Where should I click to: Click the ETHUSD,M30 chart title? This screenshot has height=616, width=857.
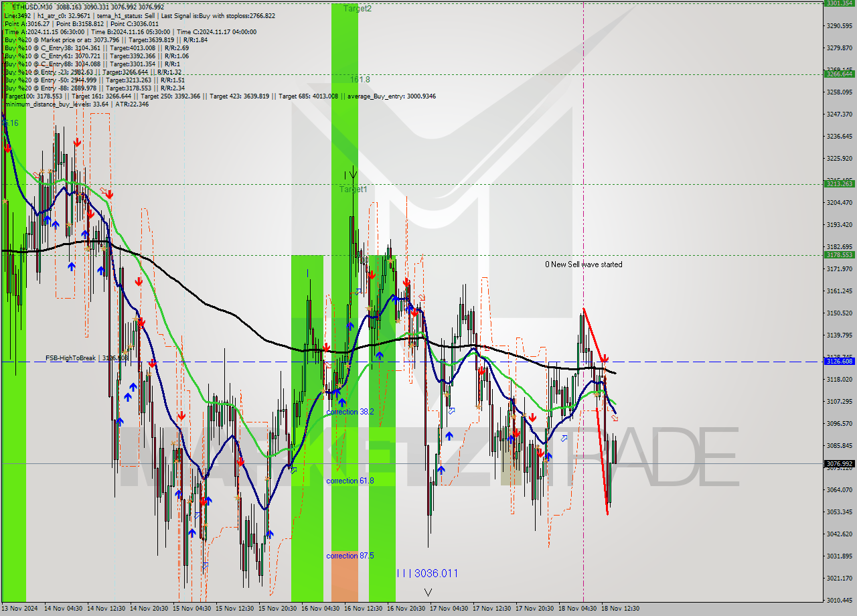coord(32,7)
